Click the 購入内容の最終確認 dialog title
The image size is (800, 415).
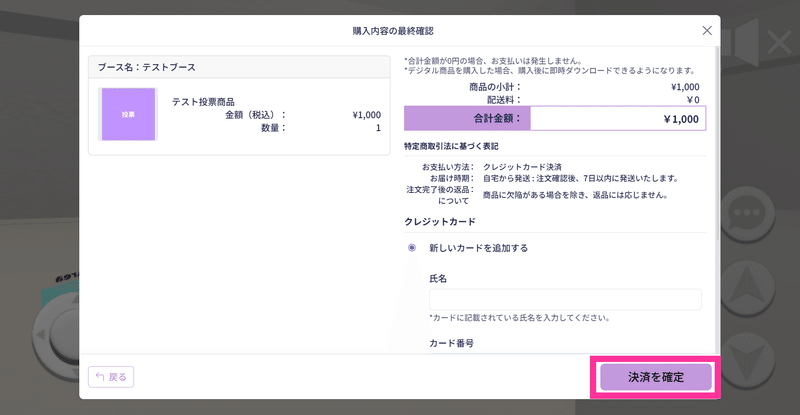pos(393,31)
